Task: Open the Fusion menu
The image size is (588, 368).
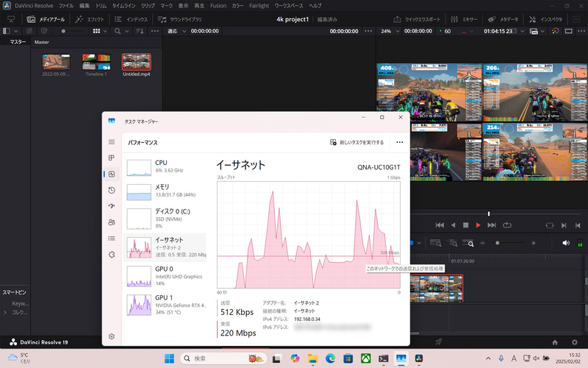Action: point(218,6)
